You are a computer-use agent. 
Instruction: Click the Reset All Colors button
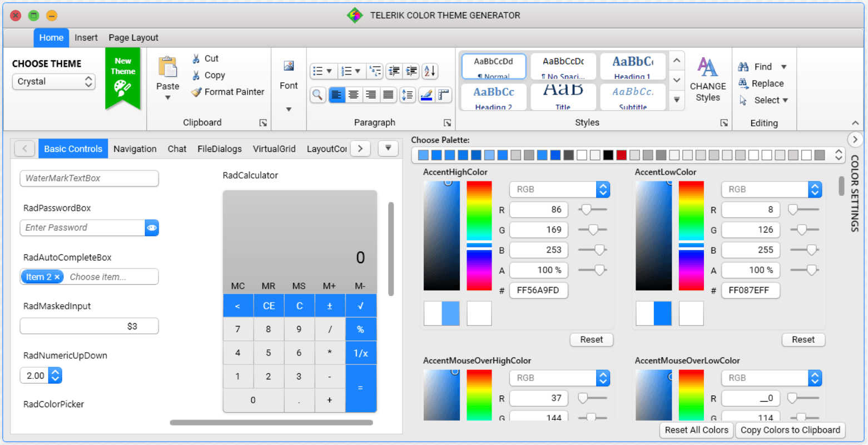[697, 430]
